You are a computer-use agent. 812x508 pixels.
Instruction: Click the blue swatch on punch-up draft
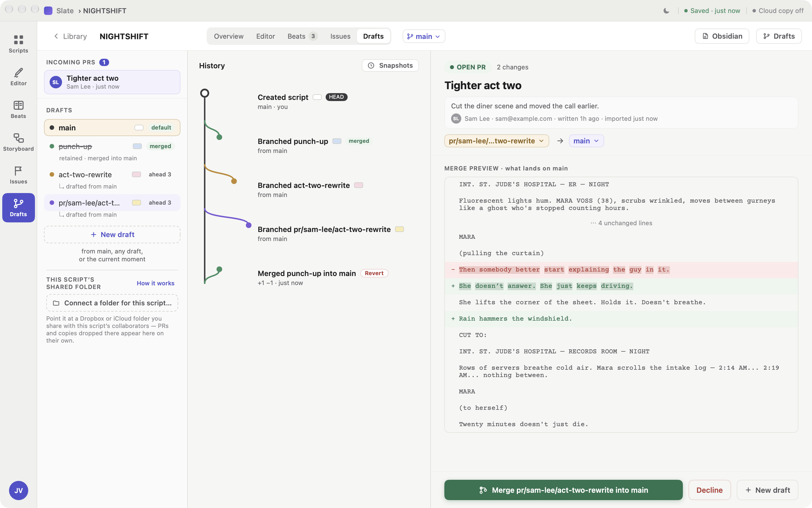click(137, 146)
